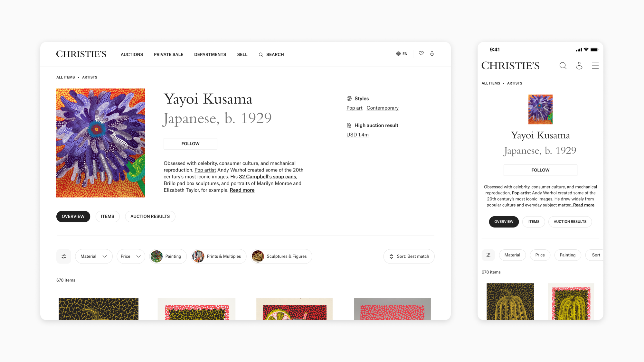Open the language globe EN selector
Viewport: 644px width, 362px height.
(x=402, y=54)
